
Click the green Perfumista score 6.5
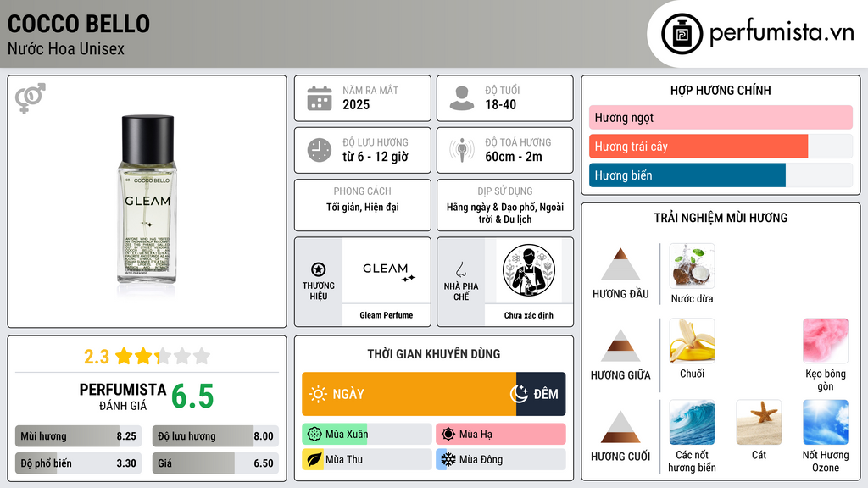pyautogui.click(x=192, y=396)
